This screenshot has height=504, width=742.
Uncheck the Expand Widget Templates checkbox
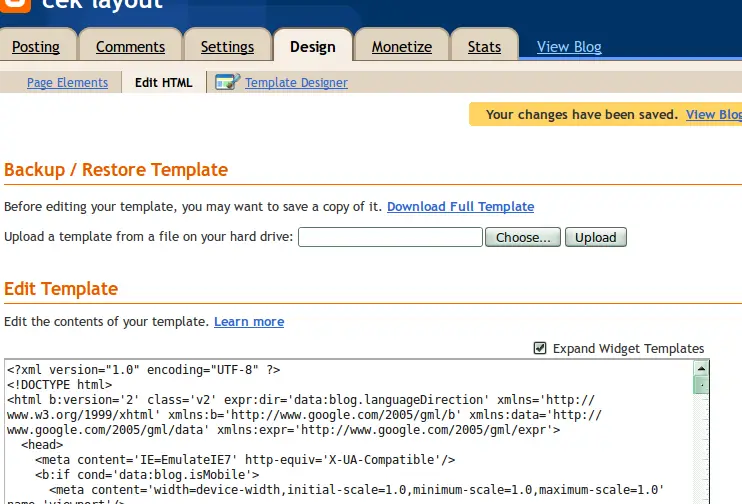click(x=540, y=348)
